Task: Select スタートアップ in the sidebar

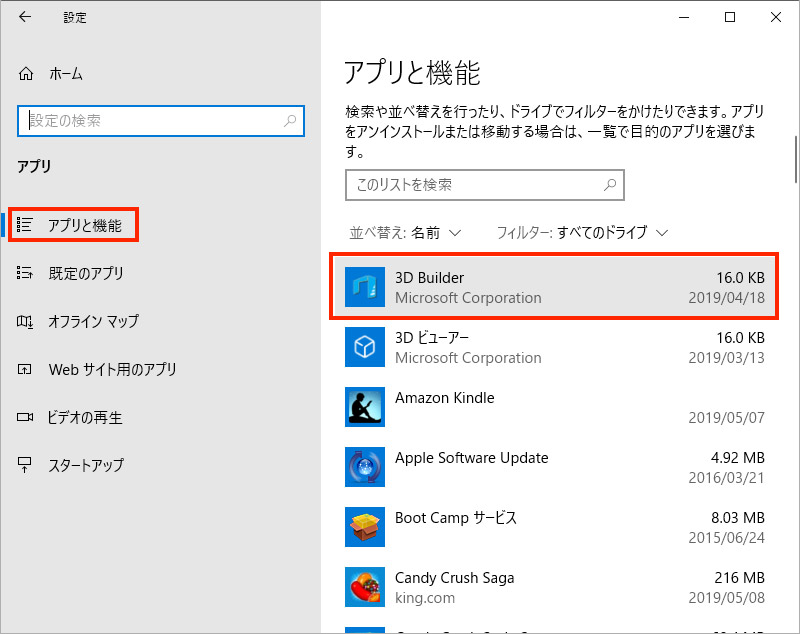Action: pyautogui.click(x=86, y=465)
